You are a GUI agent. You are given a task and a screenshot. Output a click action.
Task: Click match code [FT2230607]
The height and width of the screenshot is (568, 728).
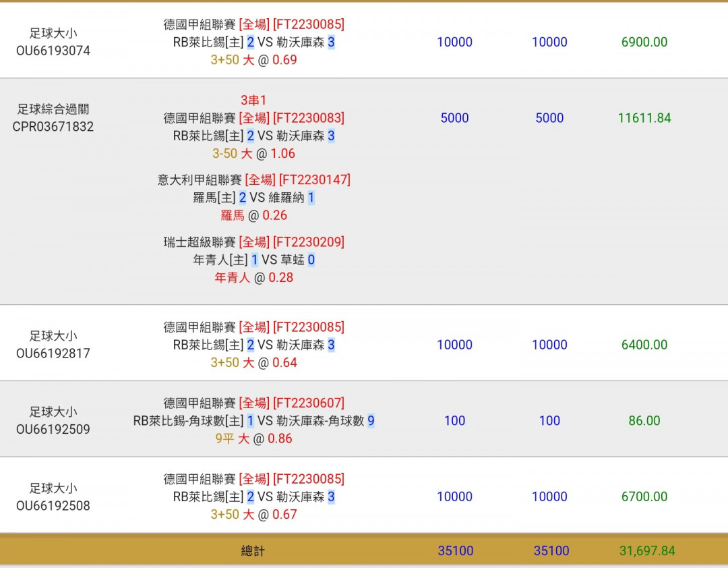click(x=309, y=403)
